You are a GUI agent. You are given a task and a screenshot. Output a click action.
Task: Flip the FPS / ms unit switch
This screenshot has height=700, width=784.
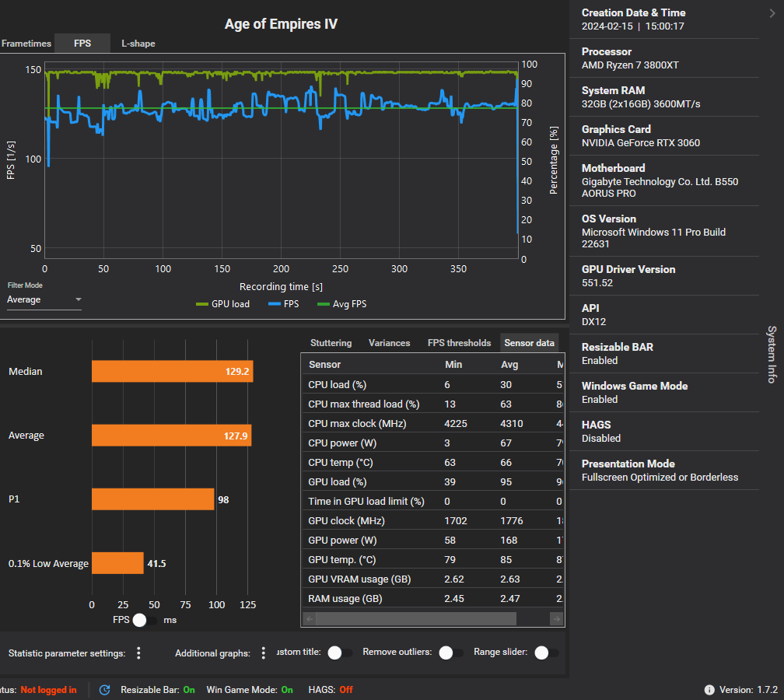145,620
